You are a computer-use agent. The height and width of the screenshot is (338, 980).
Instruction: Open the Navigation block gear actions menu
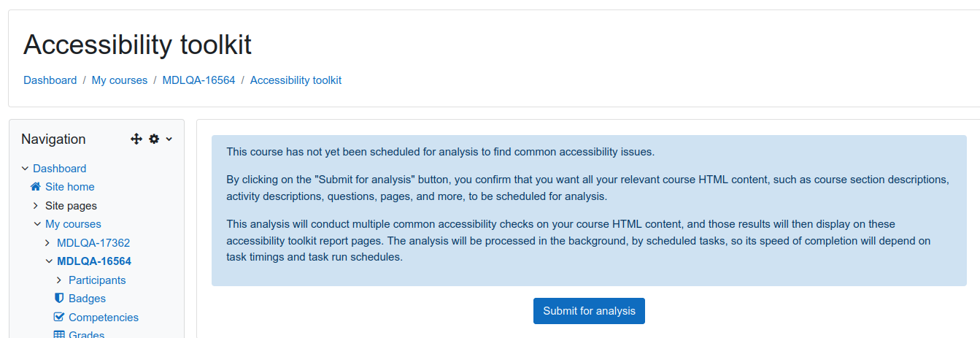pos(154,139)
